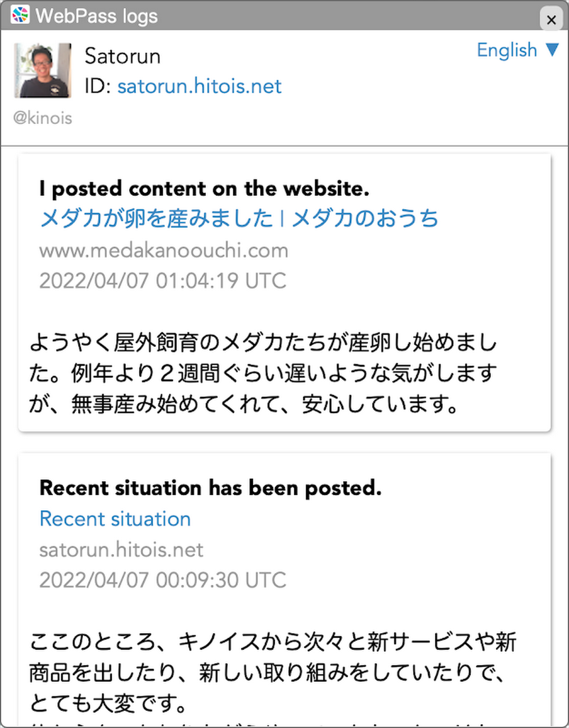Click the ID: label in header
569x728 pixels.
98,86
